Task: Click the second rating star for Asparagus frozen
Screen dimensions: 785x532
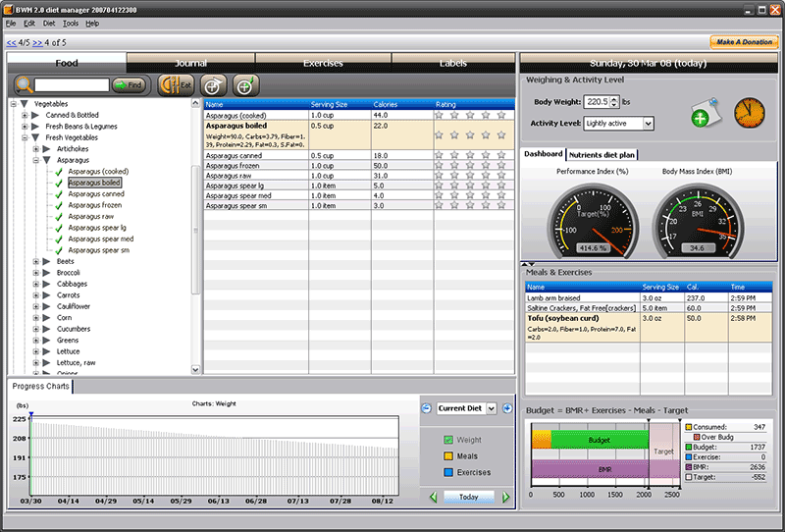Action: [454, 165]
